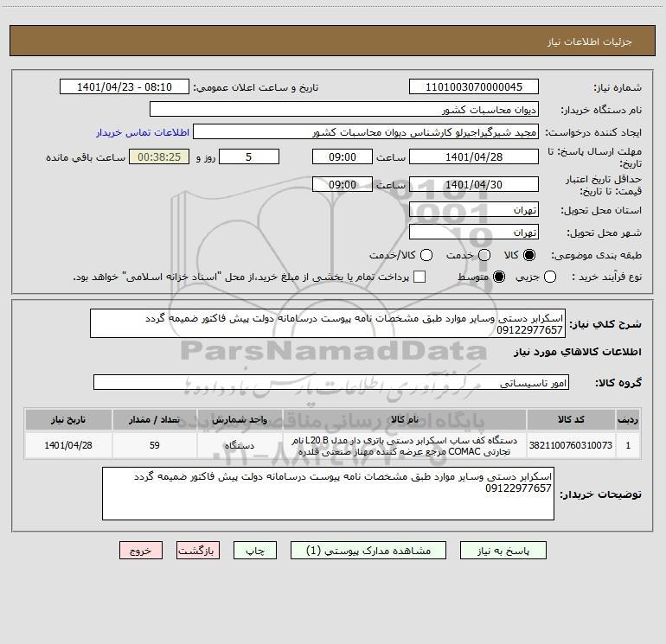Click the quantity cell 59
This screenshot has height=644, width=666.
tap(155, 445)
